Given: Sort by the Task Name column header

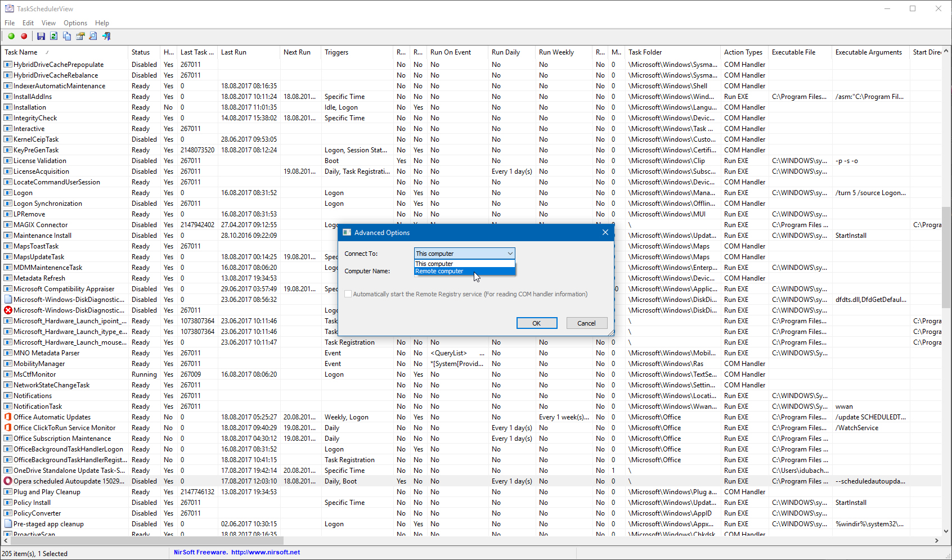Looking at the screenshot, I should click(x=65, y=52).
